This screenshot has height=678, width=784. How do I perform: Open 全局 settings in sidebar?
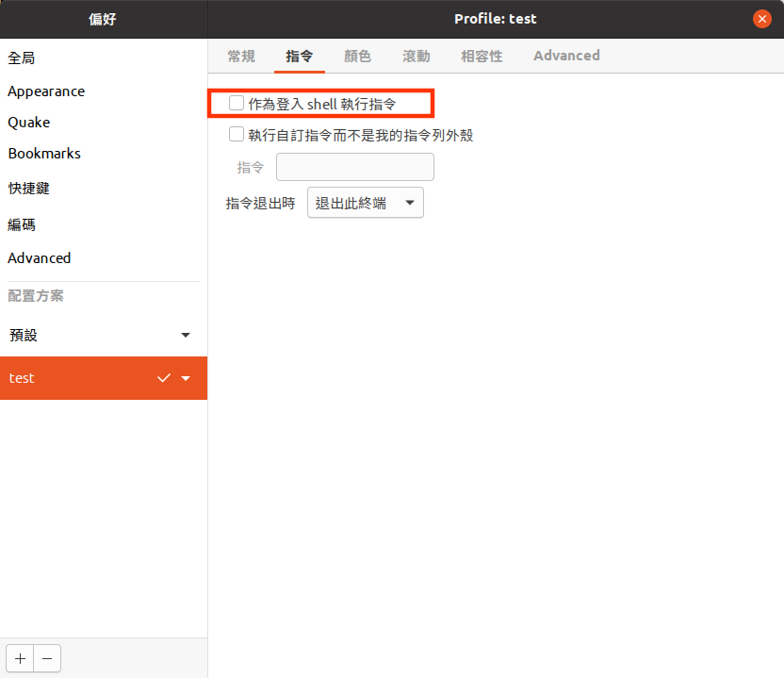point(22,58)
